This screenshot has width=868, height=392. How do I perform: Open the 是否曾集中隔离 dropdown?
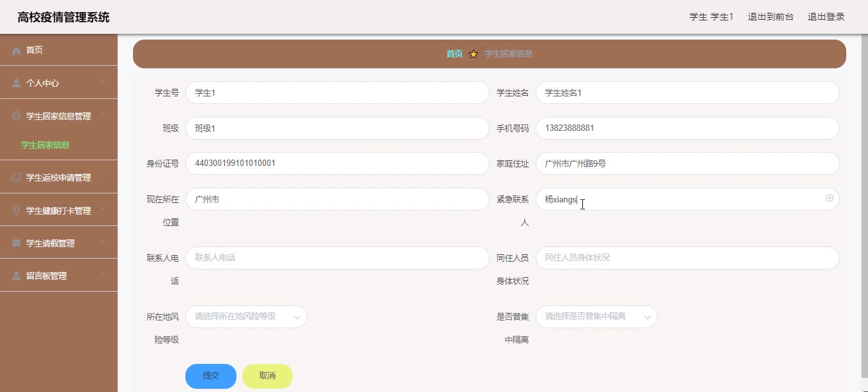click(596, 317)
